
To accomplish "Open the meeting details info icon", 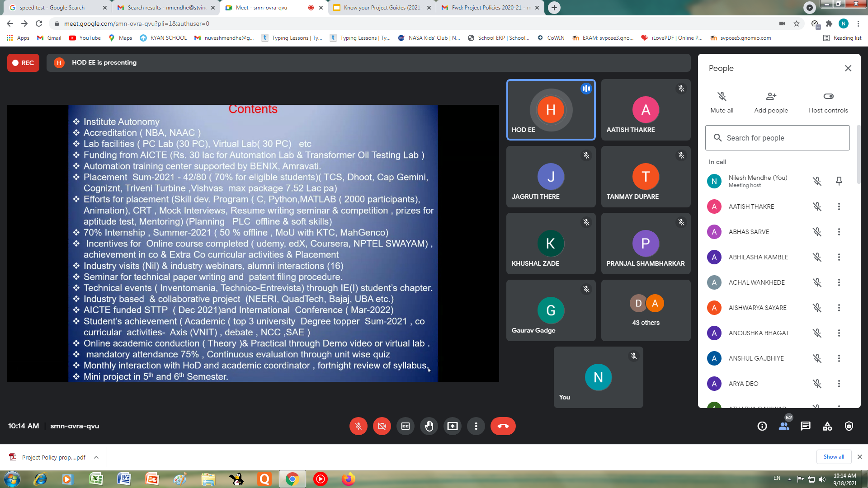I will [762, 426].
